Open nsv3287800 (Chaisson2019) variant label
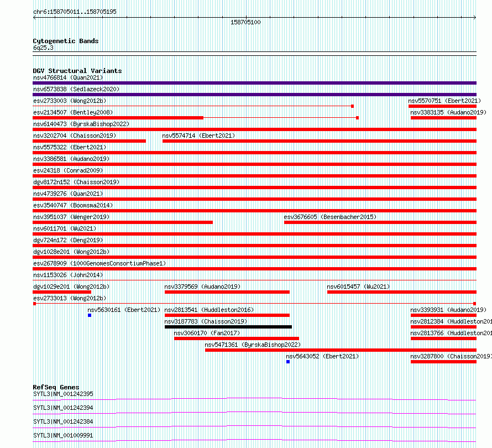 pos(451,356)
